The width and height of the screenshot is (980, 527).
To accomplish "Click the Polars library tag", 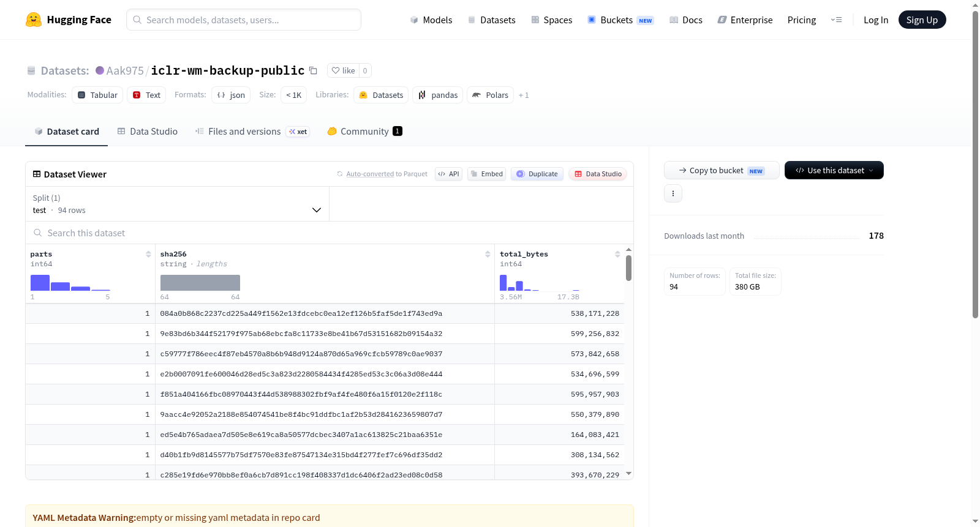I will (490, 95).
